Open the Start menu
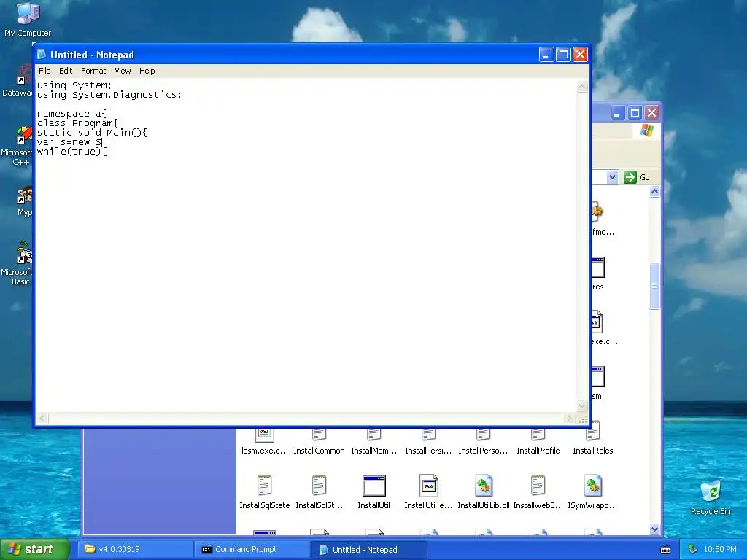This screenshot has width=747, height=560. 34,549
